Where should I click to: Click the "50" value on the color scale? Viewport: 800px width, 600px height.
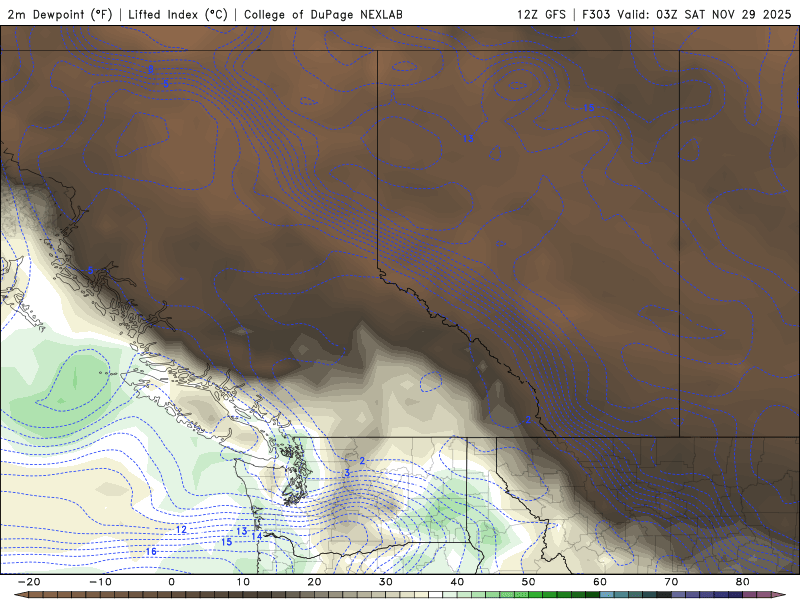click(529, 582)
